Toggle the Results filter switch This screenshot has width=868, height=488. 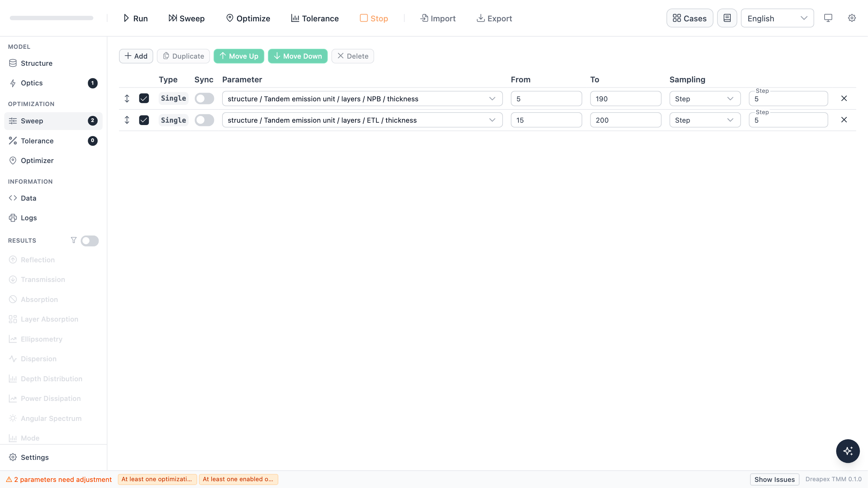(x=90, y=241)
